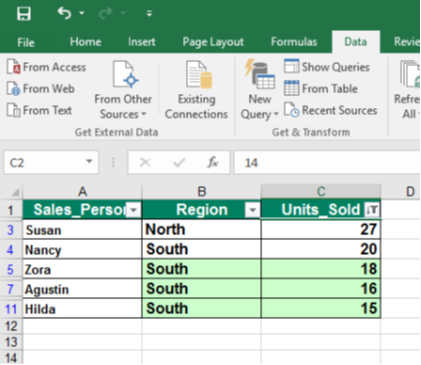This screenshot has height=365, width=421.
Task: Switch to the Page Layout tab
Action: tap(213, 42)
